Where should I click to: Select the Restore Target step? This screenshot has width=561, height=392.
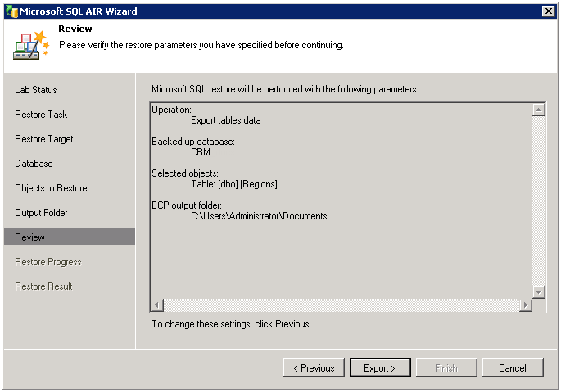point(44,139)
